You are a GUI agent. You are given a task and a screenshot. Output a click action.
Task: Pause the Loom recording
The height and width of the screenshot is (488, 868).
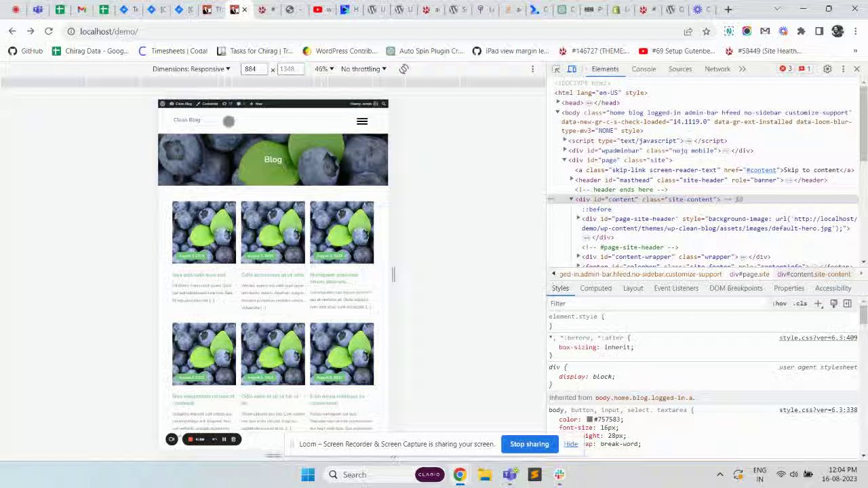224,439
